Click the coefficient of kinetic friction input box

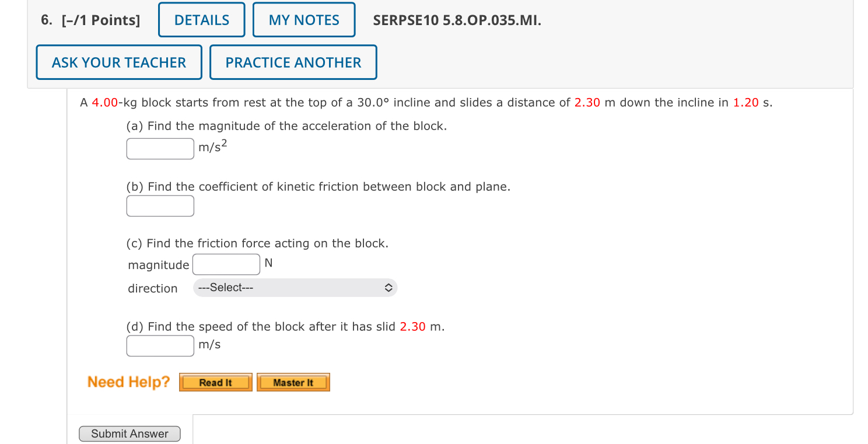[x=160, y=206]
